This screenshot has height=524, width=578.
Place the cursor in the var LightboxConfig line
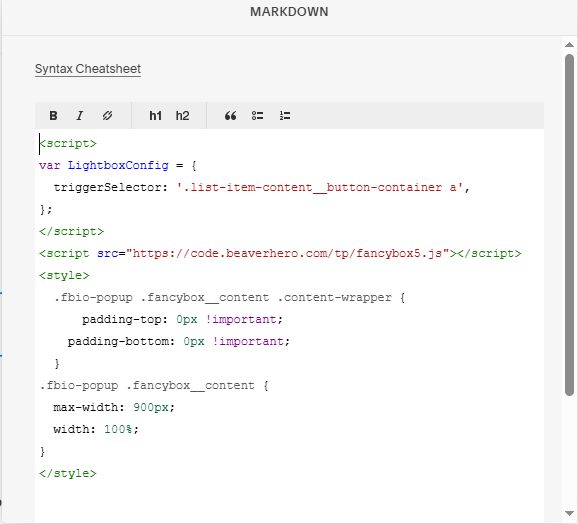[x=118, y=165]
